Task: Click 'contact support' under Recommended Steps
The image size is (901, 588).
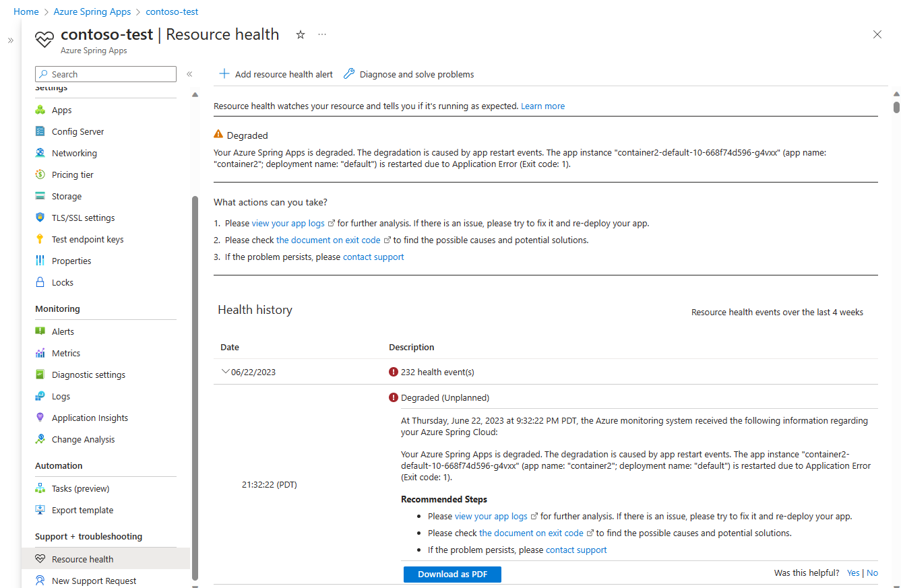Action: click(x=576, y=550)
